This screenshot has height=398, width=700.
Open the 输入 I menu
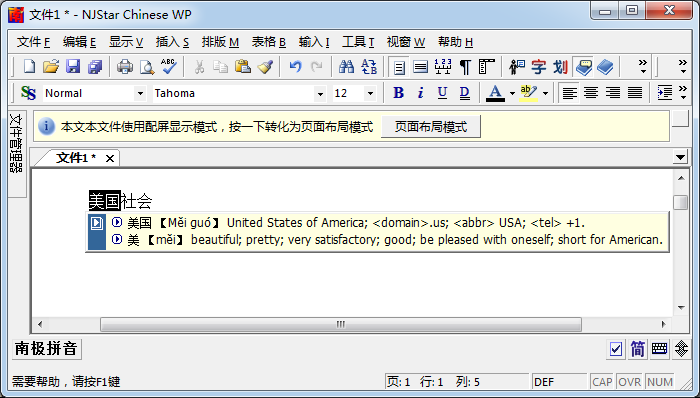pos(314,42)
